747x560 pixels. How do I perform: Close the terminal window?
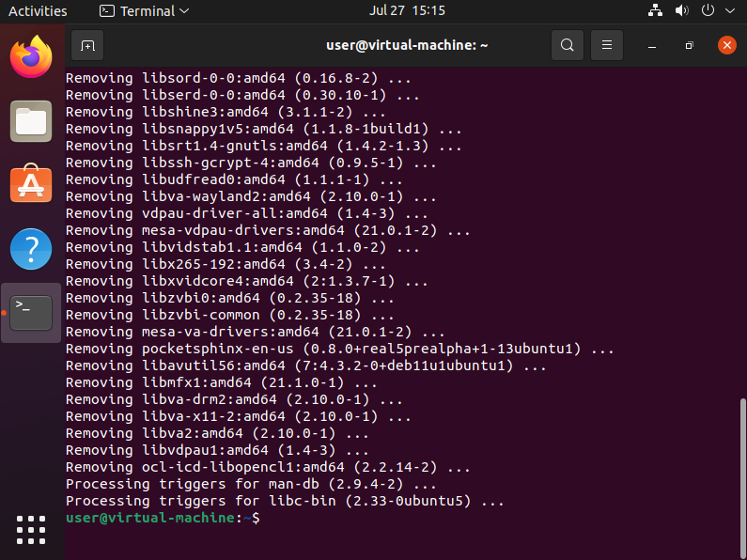pos(726,45)
